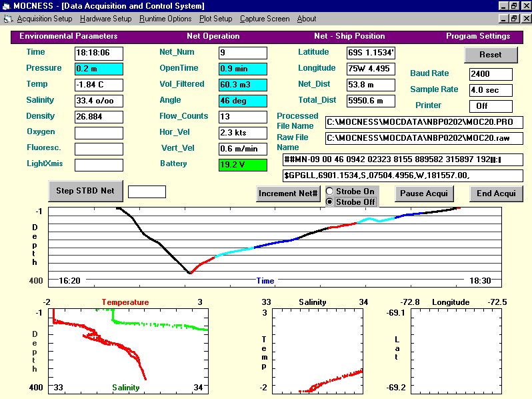Click the Latitude field showing 69S 1.1534'

click(x=371, y=53)
